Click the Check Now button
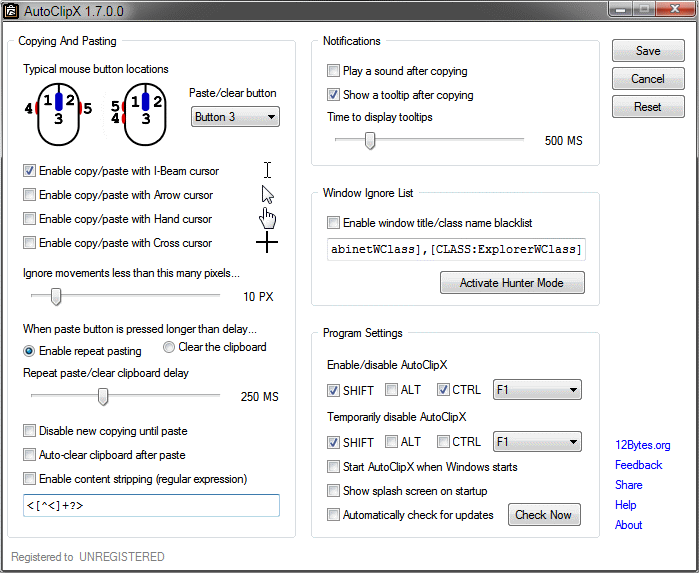699x573 pixels. [544, 515]
